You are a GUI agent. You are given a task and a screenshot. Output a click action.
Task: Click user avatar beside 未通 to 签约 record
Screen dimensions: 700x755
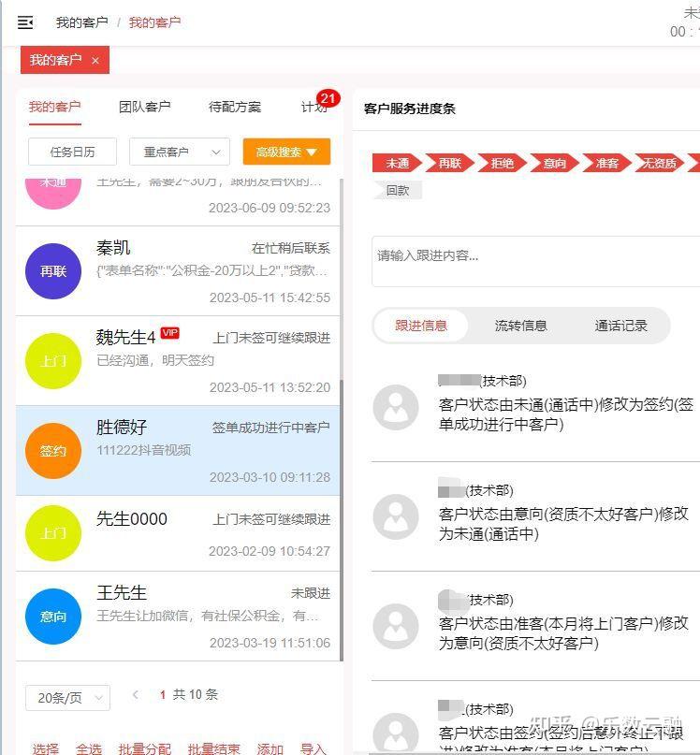click(396, 407)
